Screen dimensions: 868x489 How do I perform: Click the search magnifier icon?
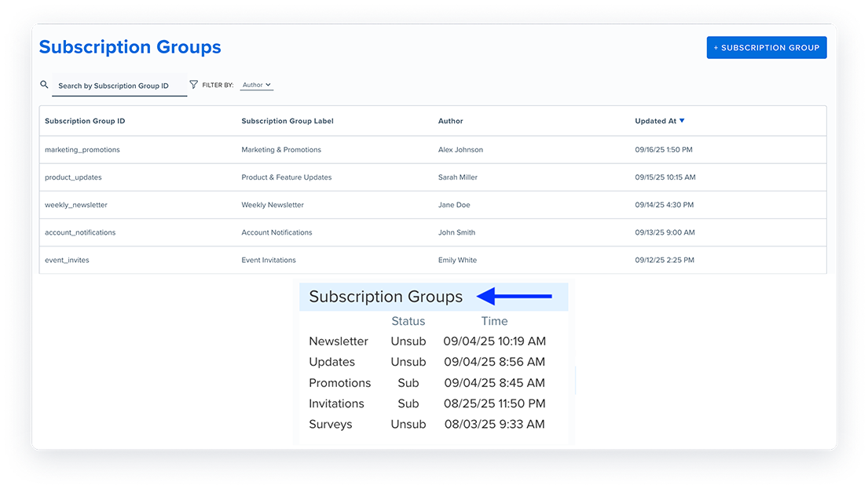point(44,85)
